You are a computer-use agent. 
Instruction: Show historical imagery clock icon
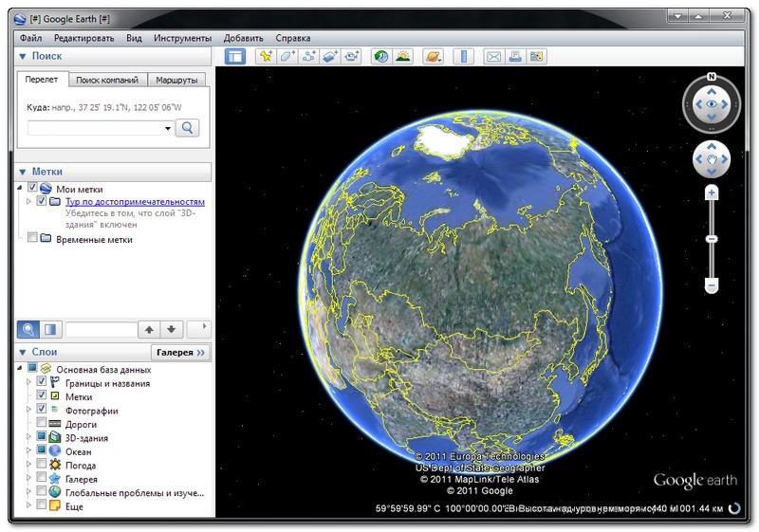[381, 57]
